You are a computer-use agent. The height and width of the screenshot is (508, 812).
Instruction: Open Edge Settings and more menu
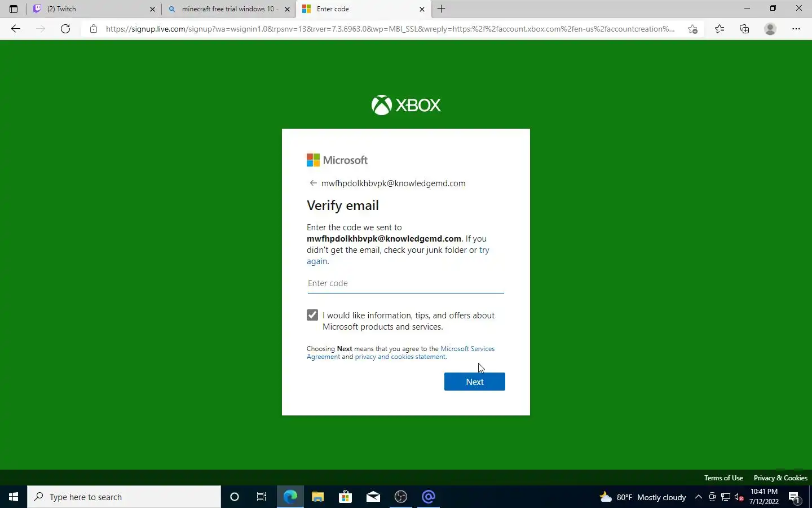(x=796, y=29)
